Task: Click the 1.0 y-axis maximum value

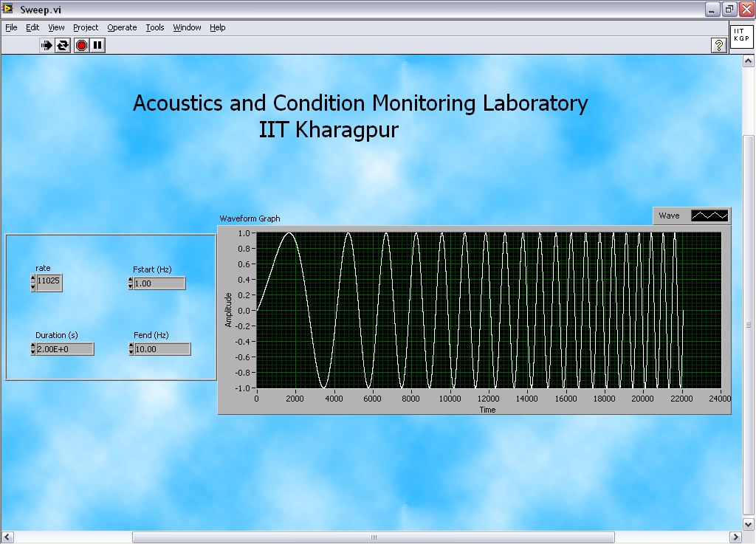Action: pos(244,233)
